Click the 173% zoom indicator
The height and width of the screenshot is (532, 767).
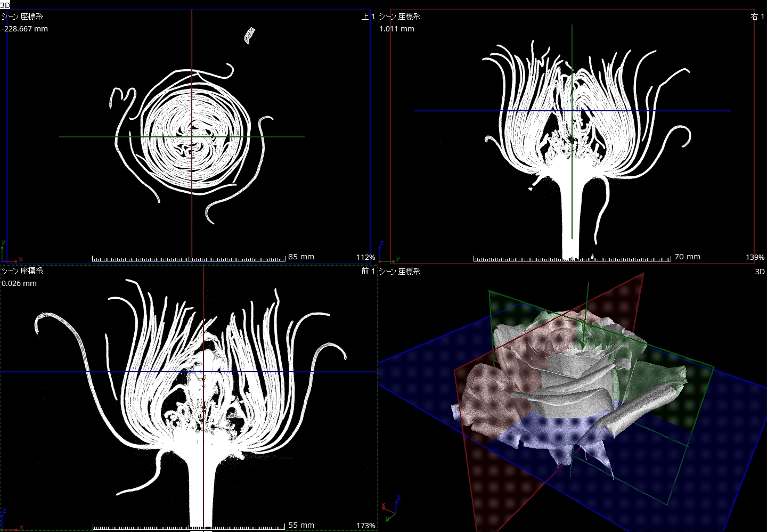(x=365, y=526)
